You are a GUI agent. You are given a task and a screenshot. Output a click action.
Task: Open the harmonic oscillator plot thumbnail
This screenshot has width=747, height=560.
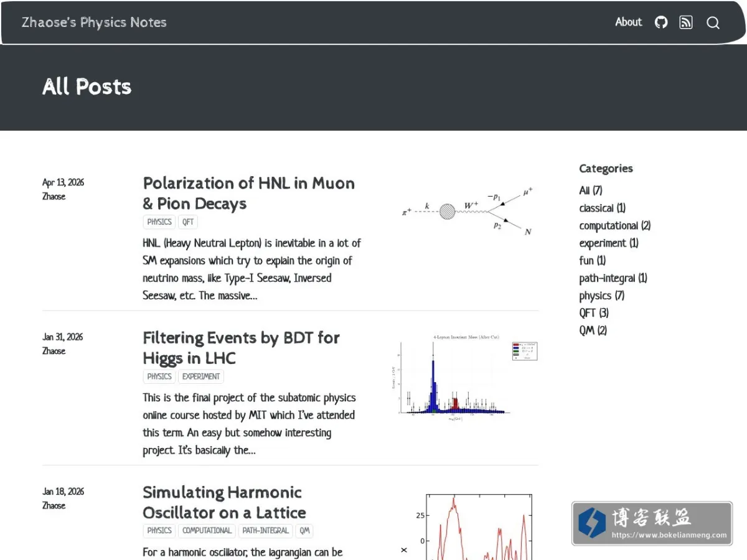pos(467,525)
